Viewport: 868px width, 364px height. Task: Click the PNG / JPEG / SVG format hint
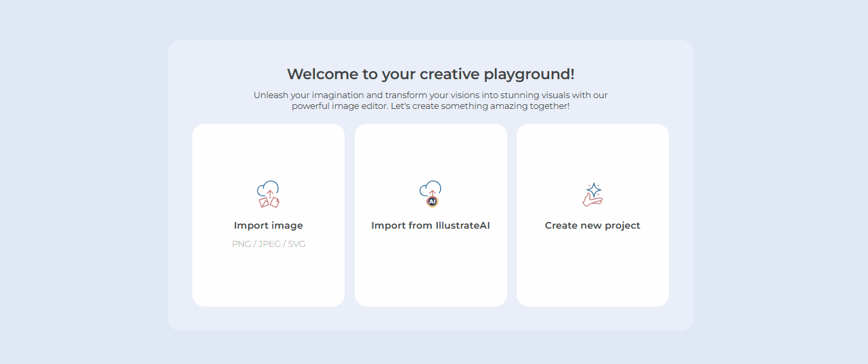click(x=268, y=244)
